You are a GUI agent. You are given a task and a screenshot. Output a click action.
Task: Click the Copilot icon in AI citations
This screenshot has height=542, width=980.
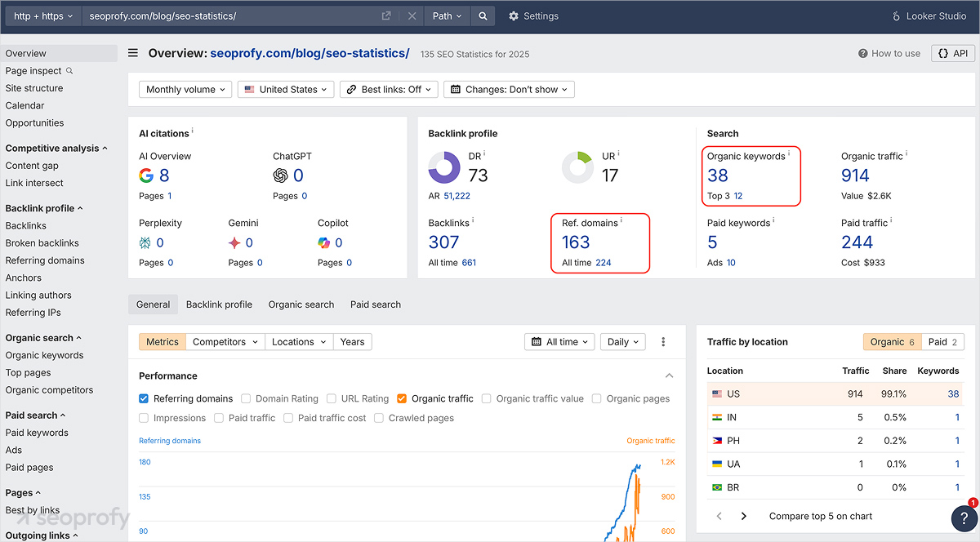click(x=325, y=242)
